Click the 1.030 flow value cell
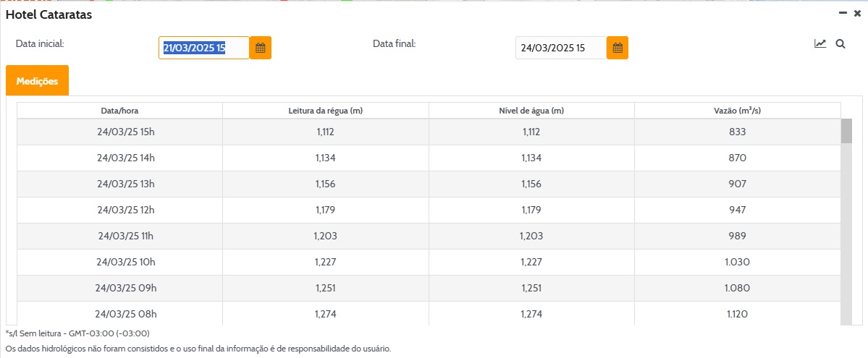 coord(737,262)
